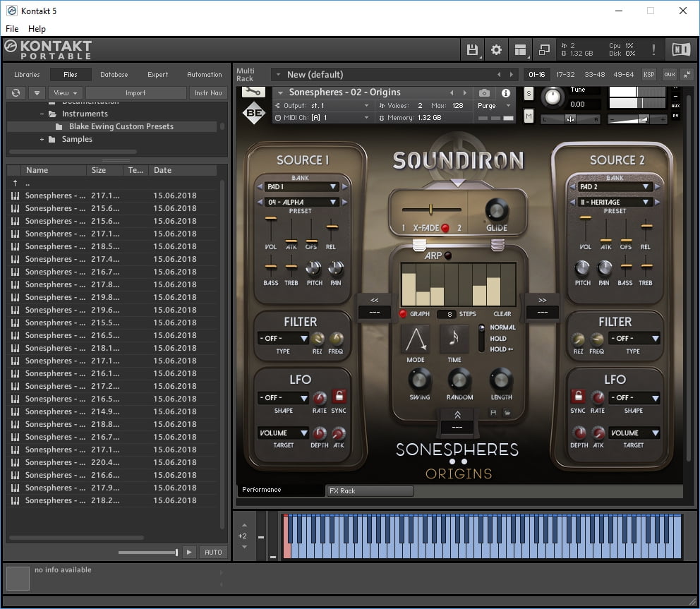Screen dimensions: 700x609
Task: Switch to the Expert tab
Action: coord(157,75)
